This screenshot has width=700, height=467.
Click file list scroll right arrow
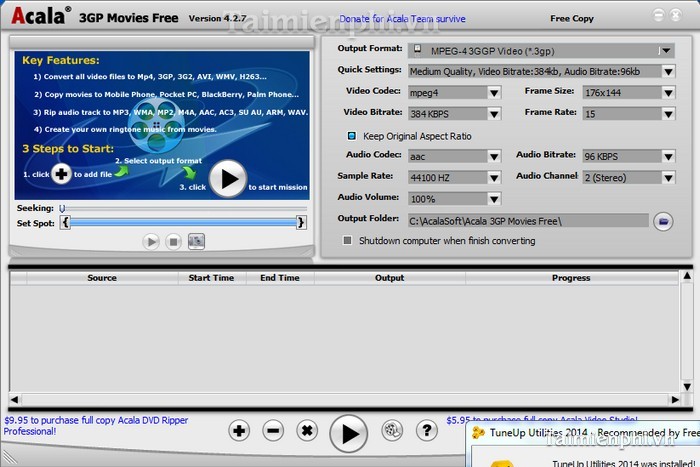pyautogui.click(x=675, y=400)
